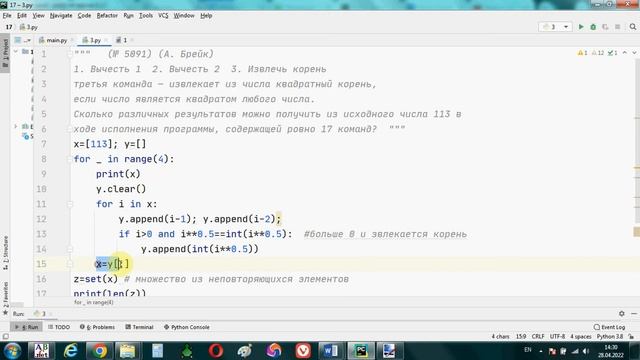Toggle the Project tool window side tab
The image size is (640, 360).
click(x=5, y=54)
